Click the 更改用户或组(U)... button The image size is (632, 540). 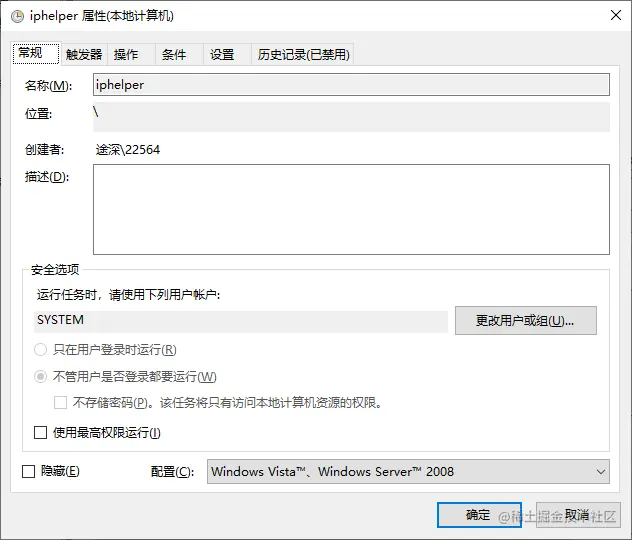[526, 320]
